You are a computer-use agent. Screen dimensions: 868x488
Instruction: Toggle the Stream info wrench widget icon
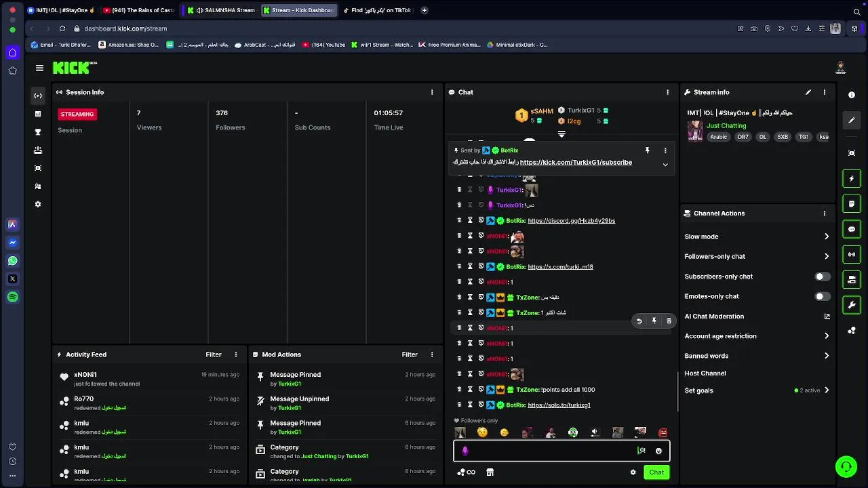852,305
